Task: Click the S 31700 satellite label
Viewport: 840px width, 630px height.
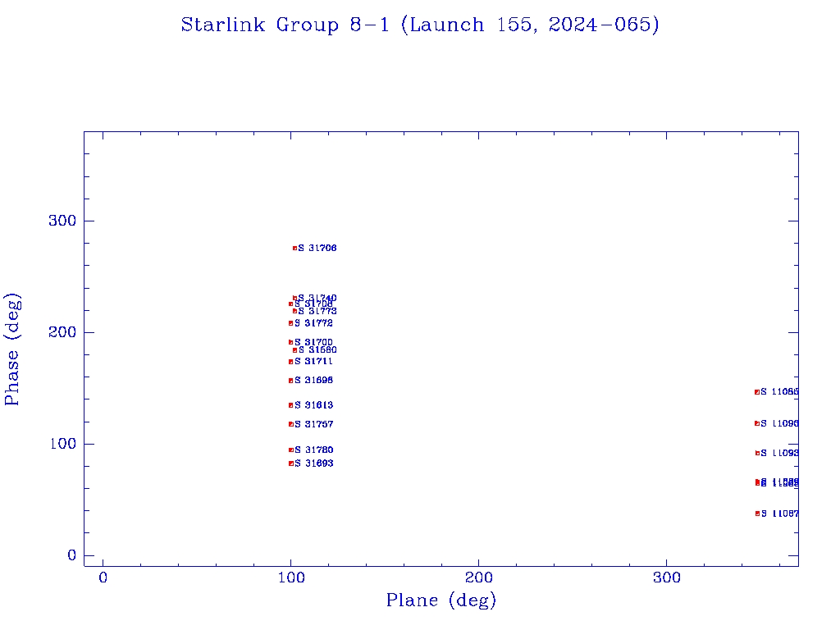Action: tap(313, 342)
